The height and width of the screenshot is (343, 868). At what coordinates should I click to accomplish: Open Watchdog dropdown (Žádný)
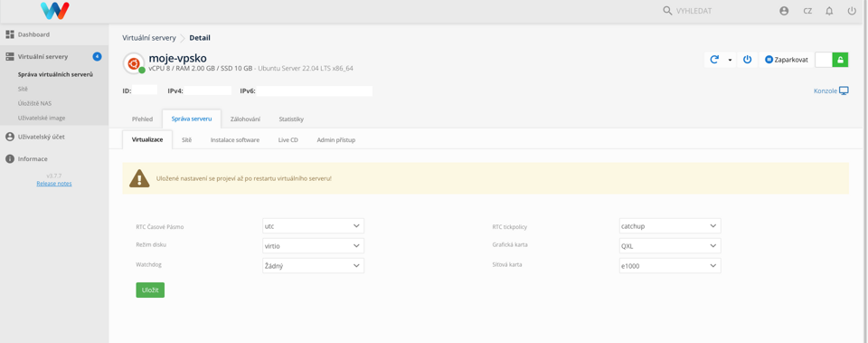coord(314,265)
